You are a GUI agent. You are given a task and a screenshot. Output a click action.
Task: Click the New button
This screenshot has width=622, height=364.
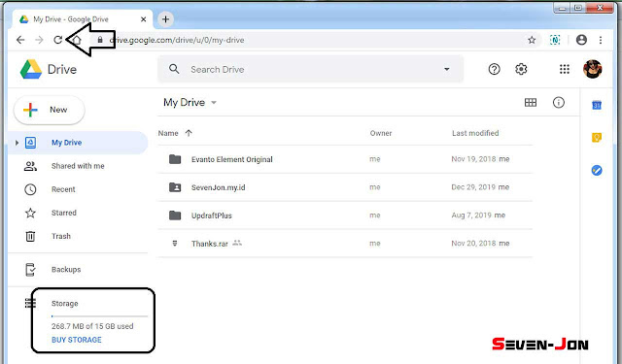pos(50,110)
